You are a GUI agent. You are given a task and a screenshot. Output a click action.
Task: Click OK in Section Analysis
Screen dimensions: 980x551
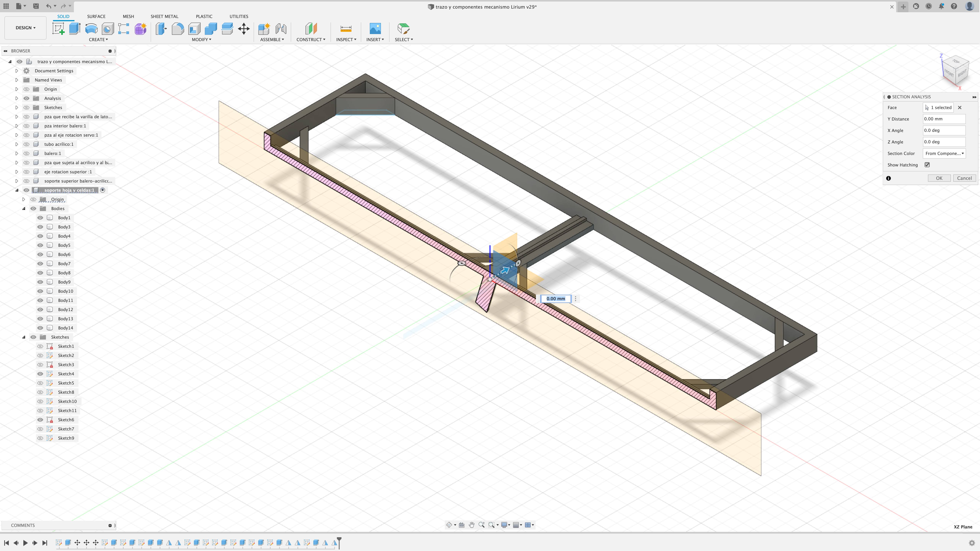[x=939, y=178]
